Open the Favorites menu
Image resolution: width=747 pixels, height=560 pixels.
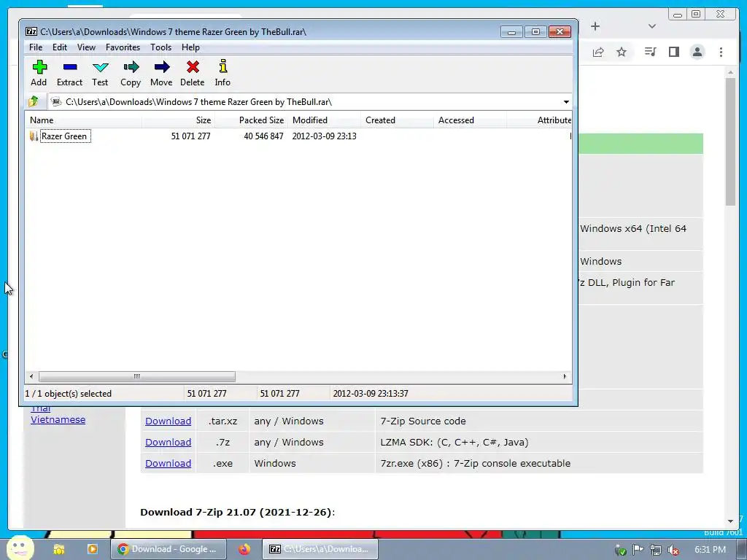click(123, 47)
